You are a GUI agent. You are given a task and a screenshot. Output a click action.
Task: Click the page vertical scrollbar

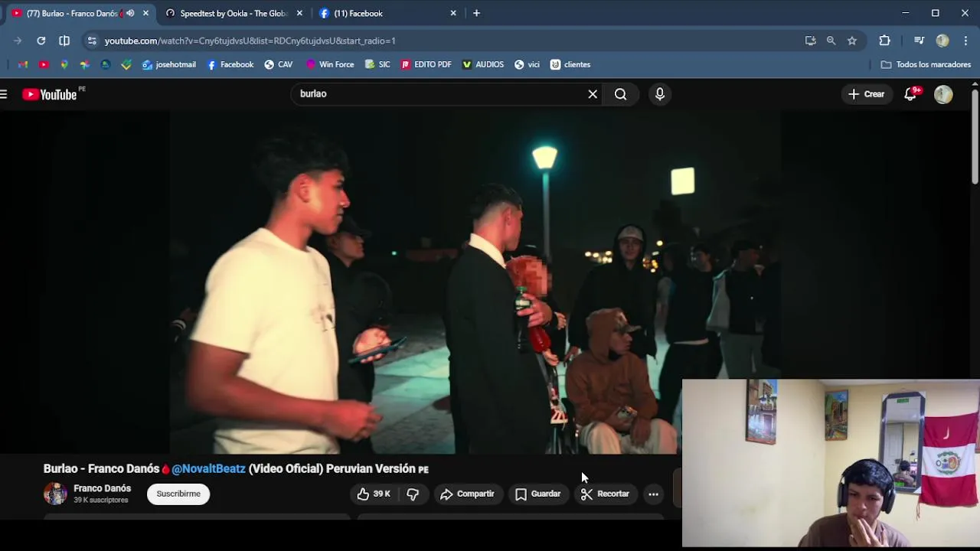pos(975,138)
